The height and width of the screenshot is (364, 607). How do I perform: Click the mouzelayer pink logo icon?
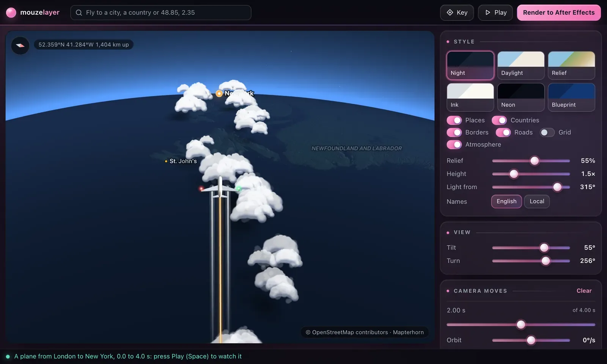point(11,13)
